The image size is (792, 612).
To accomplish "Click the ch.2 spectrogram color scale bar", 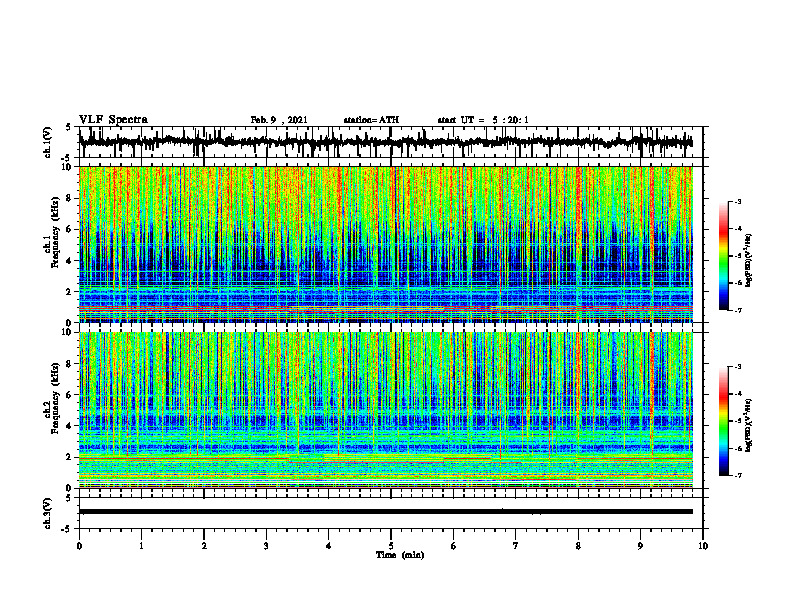I will coord(724,421).
